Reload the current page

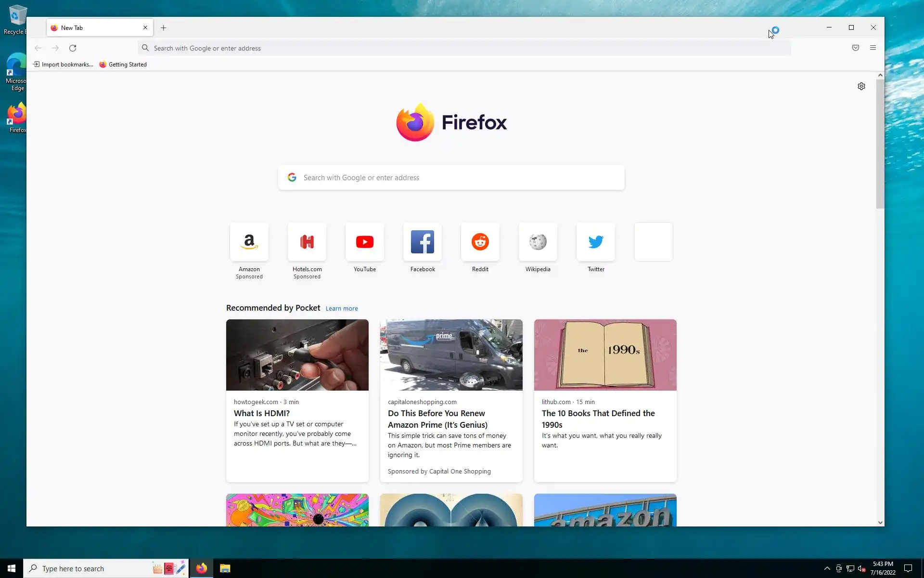[73, 48]
